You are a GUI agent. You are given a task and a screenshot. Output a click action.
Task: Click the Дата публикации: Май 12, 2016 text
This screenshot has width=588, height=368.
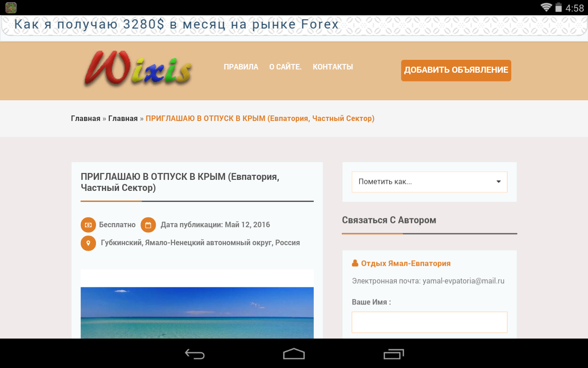pyautogui.click(x=215, y=225)
